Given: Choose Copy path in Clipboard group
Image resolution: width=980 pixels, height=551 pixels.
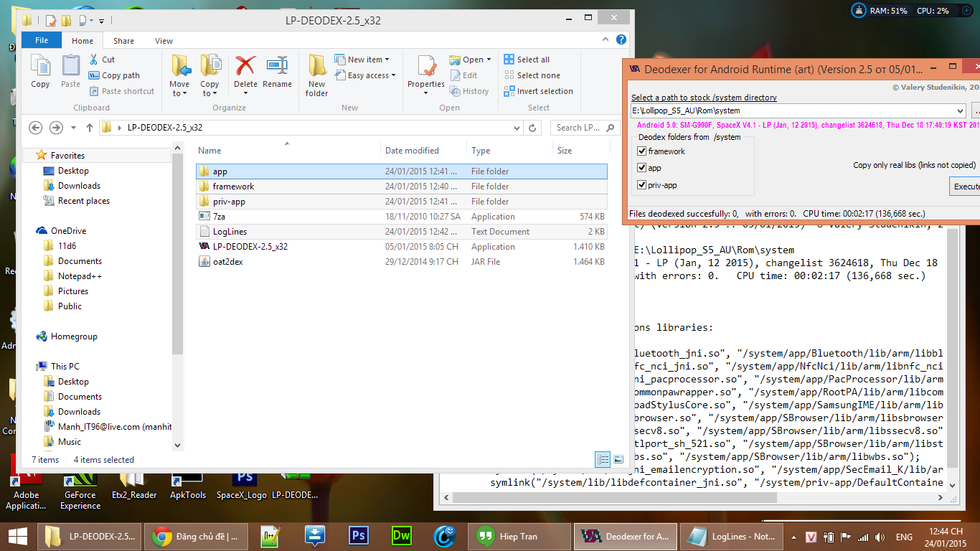Looking at the screenshot, I should pyautogui.click(x=114, y=75).
